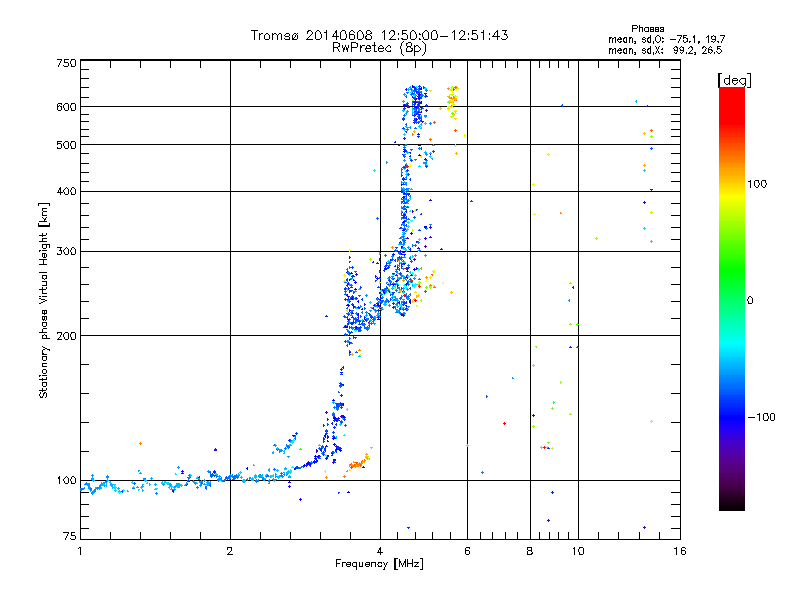This screenshot has width=800, height=600.
Task: Click the 'Frequency [MHz]' axis label
Action: click(x=379, y=564)
